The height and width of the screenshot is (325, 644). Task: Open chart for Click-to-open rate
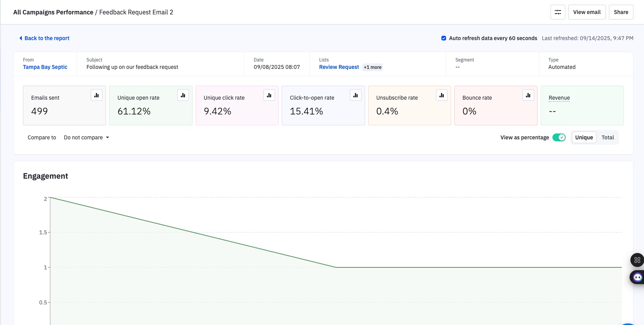[355, 95]
